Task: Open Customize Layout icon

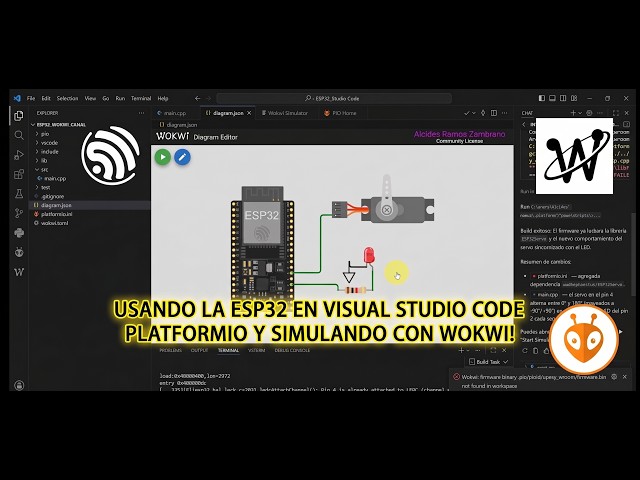Action: pos(574,98)
